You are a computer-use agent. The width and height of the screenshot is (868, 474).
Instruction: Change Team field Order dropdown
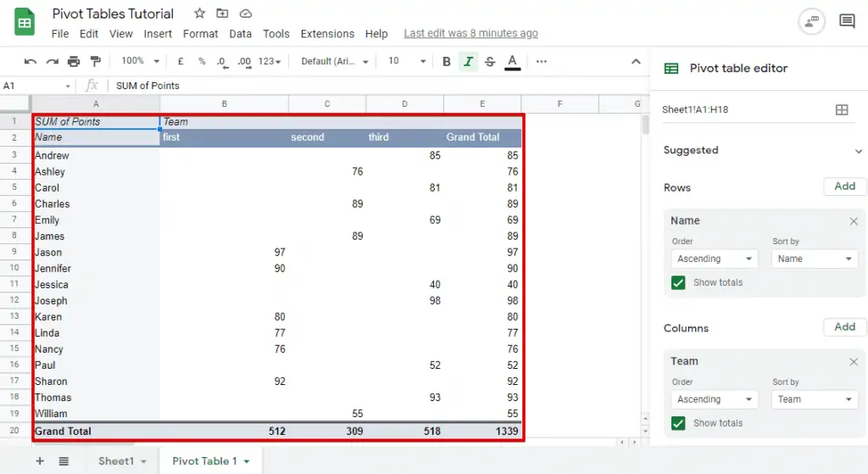coord(714,399)
